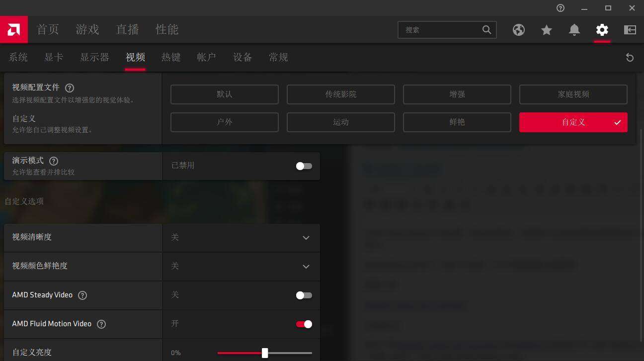Expand 视频颜色鲜艳度 dropdown

[x=306, y=267]
